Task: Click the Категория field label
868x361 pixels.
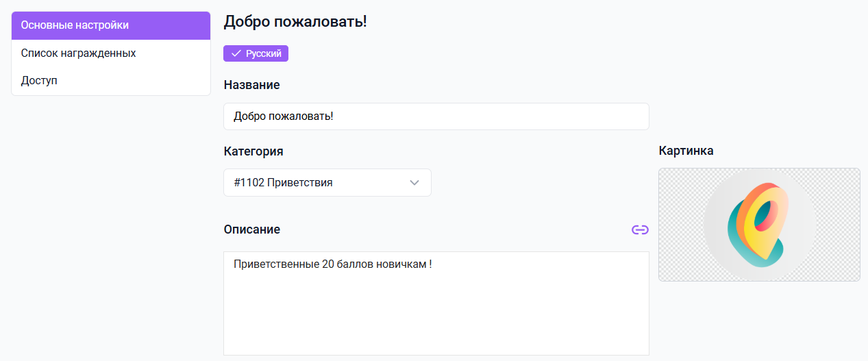Action: point(253,151)
